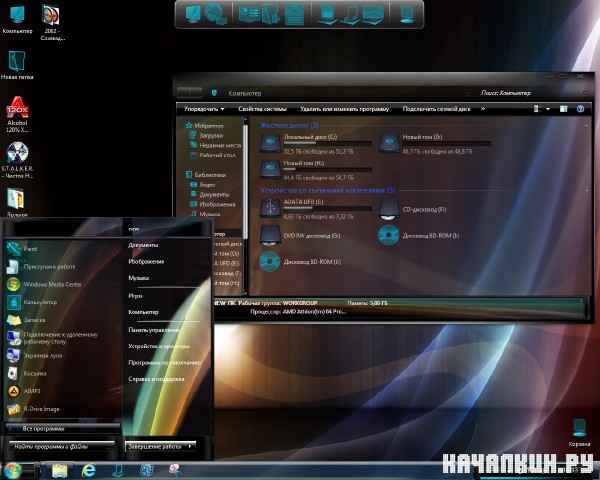The image size is (600, 480).
Task: Click the Explorer help question-mark icon
Action: [x=580, y=109]
